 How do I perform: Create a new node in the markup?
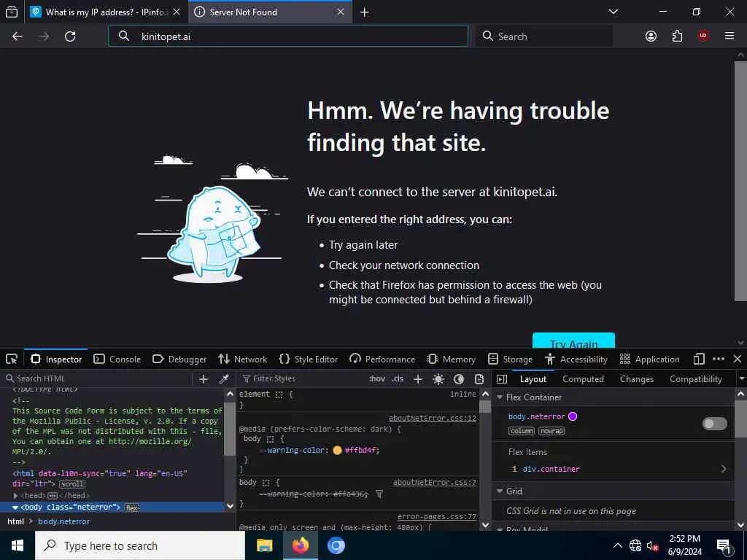point(204,379)
